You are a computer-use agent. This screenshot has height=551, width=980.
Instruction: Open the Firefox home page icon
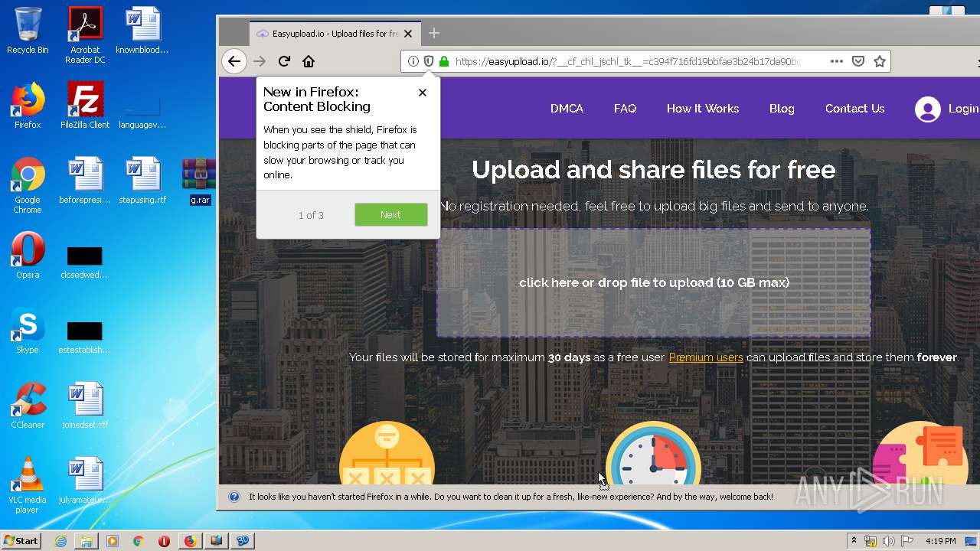point(309,61)
